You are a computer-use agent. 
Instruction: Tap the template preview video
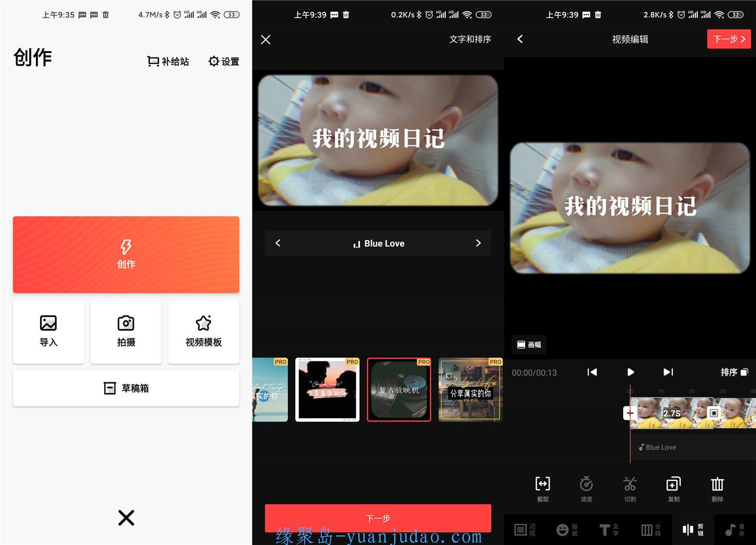[x=378, y=140]
